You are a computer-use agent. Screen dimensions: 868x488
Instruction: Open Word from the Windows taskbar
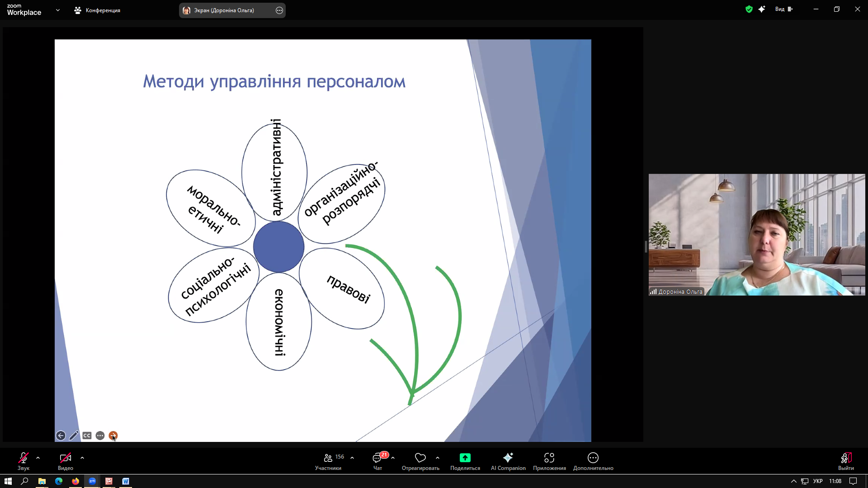126,481
